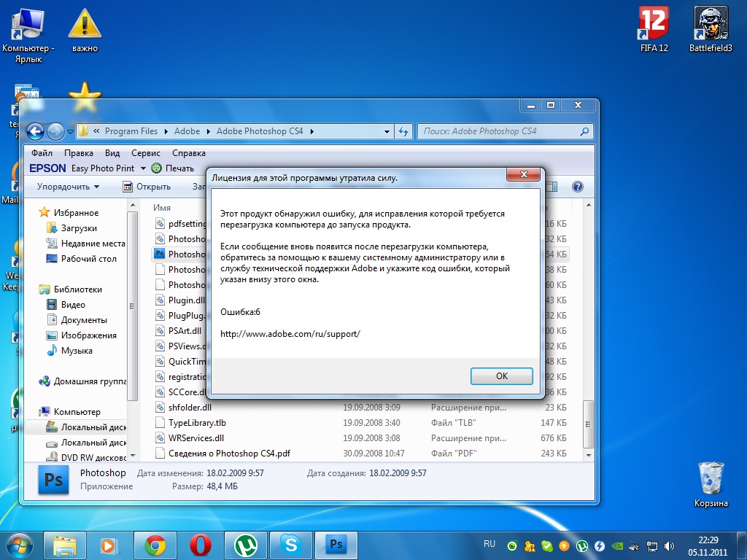
Task: Select the TypeLibrary.tlb file
Action: 190,422
